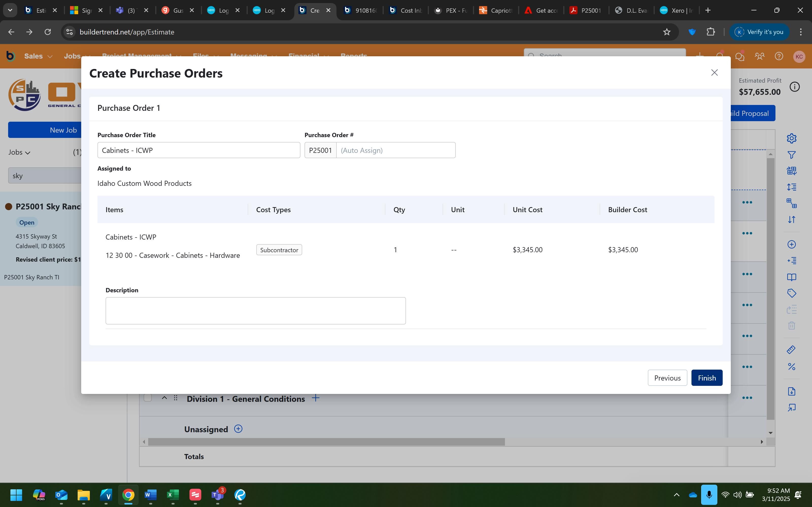Screen dimensions: 812x507
Task: Check the Division 1 General Conditions checkbox
Action: [148, 398]
